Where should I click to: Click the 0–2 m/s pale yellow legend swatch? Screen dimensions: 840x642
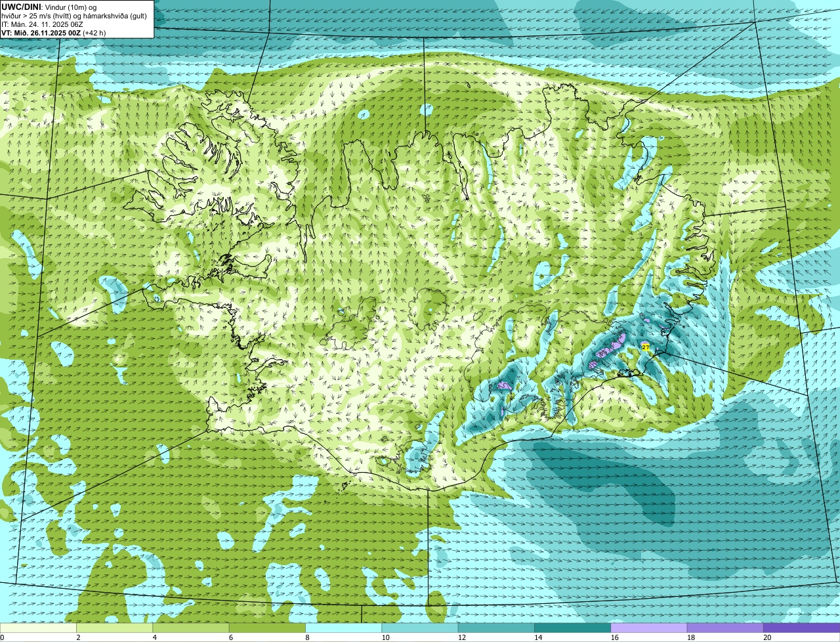tap(38, 628)
